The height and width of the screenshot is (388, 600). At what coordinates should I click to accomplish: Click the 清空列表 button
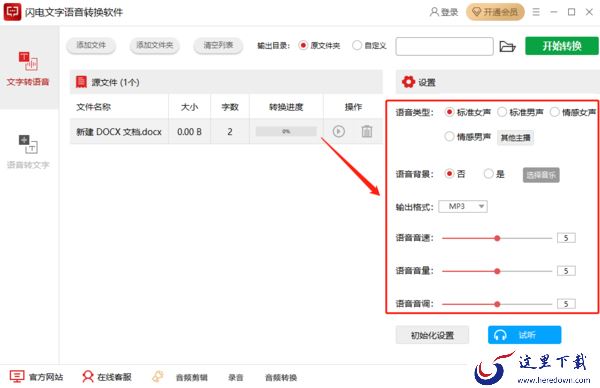218,46
